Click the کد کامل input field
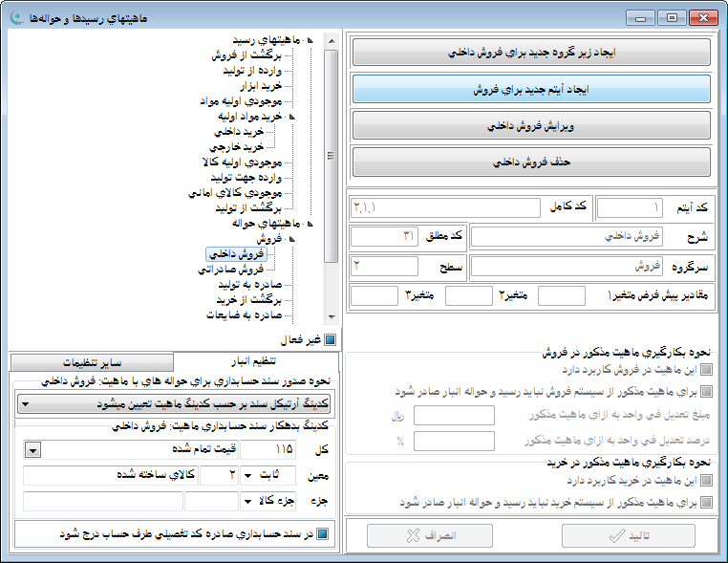 (446, 207)
